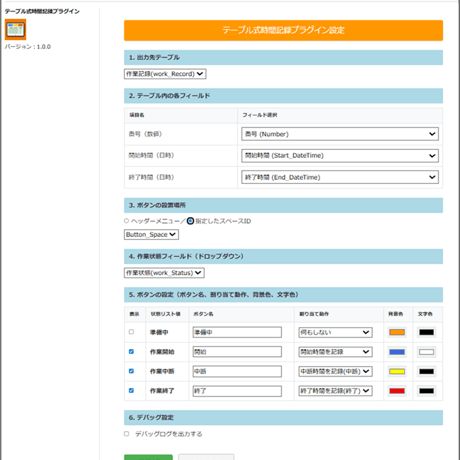
Task: Click the 作業終了 button name input field
Action: point(237,391)
